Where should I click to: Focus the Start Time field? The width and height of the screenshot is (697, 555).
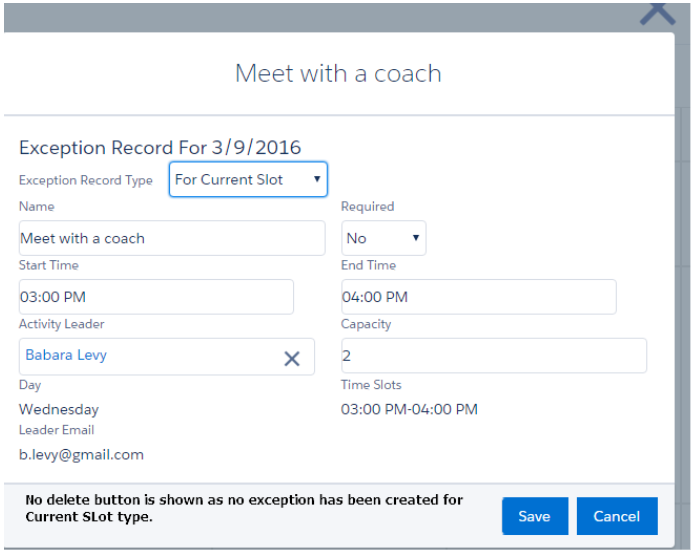pyautogui.click(x=156, y=297)
